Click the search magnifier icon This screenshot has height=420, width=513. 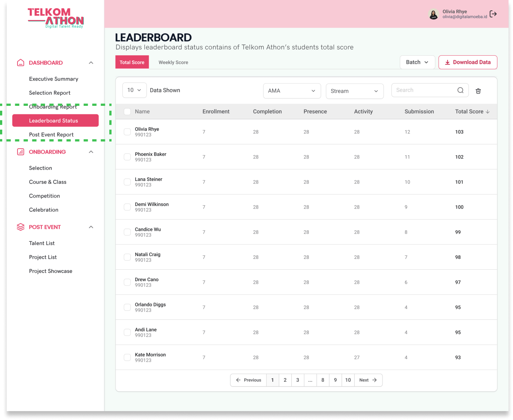460,90
